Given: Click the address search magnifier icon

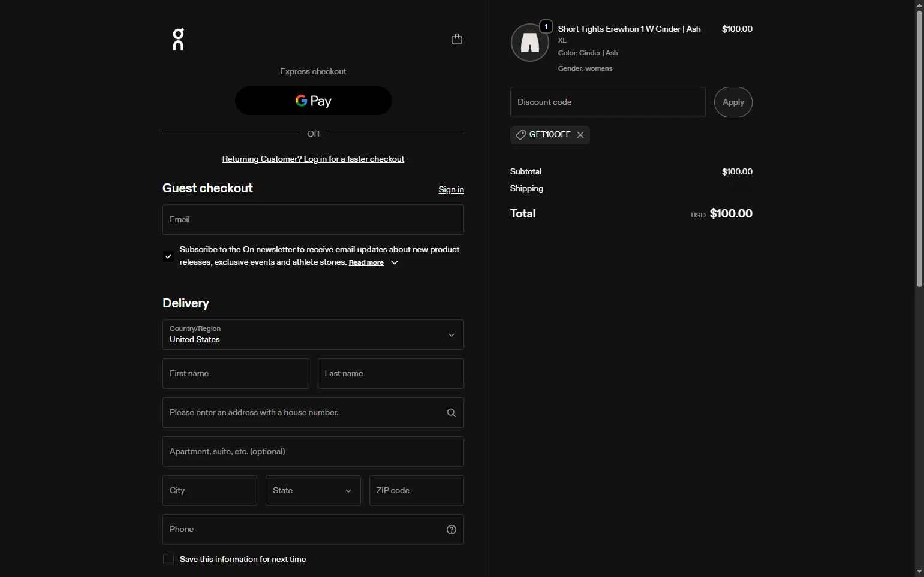Looking at the screenshot, I should 452,413.
